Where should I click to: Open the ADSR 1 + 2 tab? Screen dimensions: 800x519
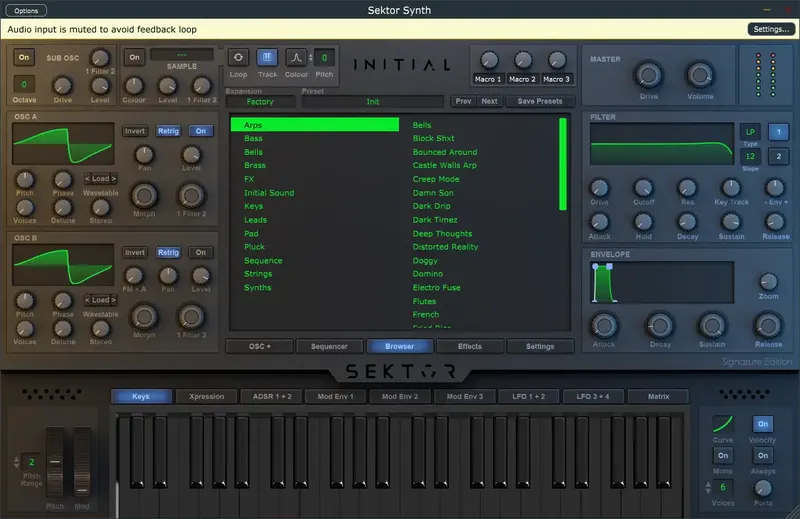coord(272,397)
